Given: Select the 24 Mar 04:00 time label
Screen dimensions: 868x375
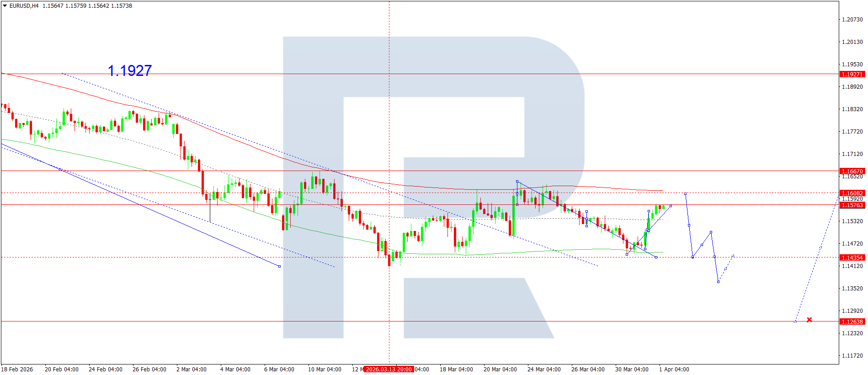Looking at the screenshot, I should (x=544, y=369).
